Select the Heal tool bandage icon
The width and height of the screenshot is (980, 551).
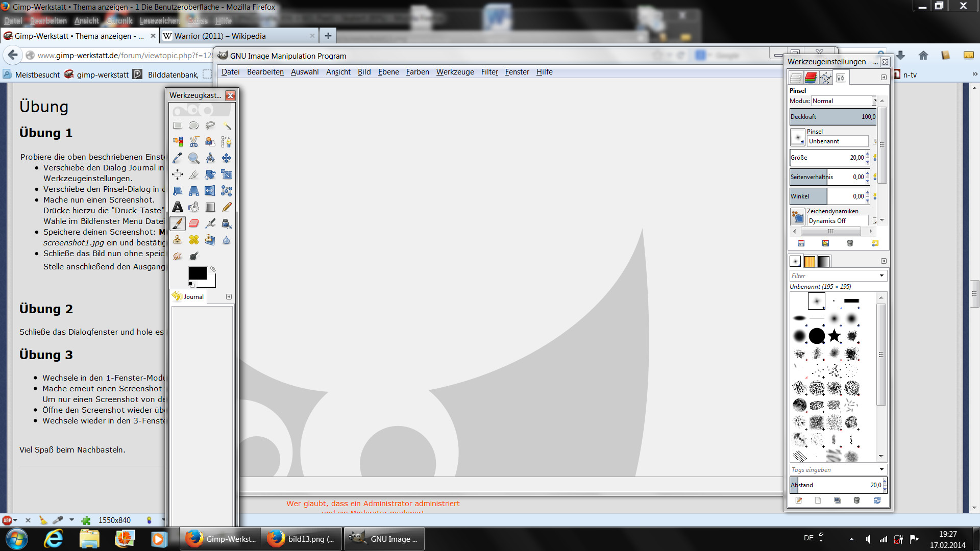(194, 240)
